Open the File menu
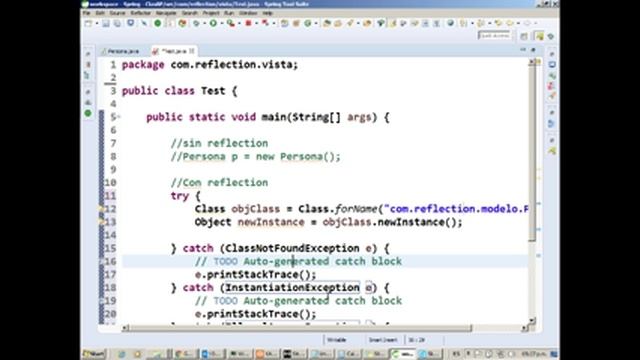This screenshot has height=360, width=640. click(86, 13)
